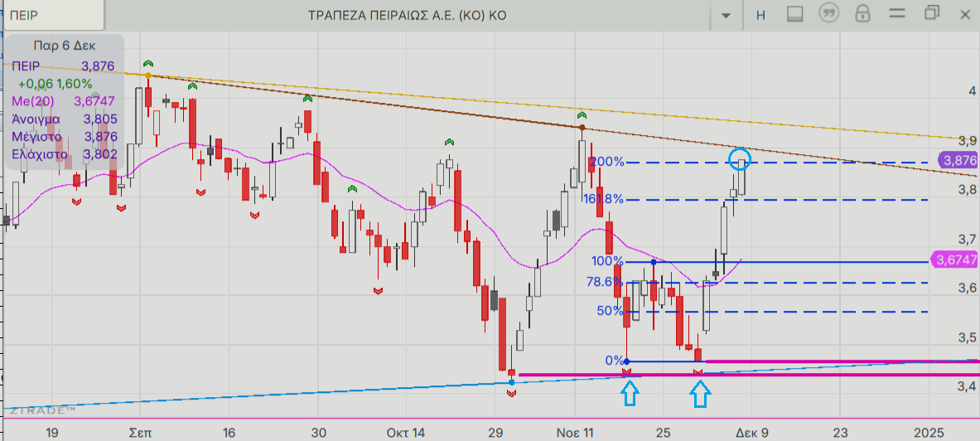Click the 29 date axis label
Viewport: 980px width, 441px height.
pyautogui.click(x=495, y=432)
